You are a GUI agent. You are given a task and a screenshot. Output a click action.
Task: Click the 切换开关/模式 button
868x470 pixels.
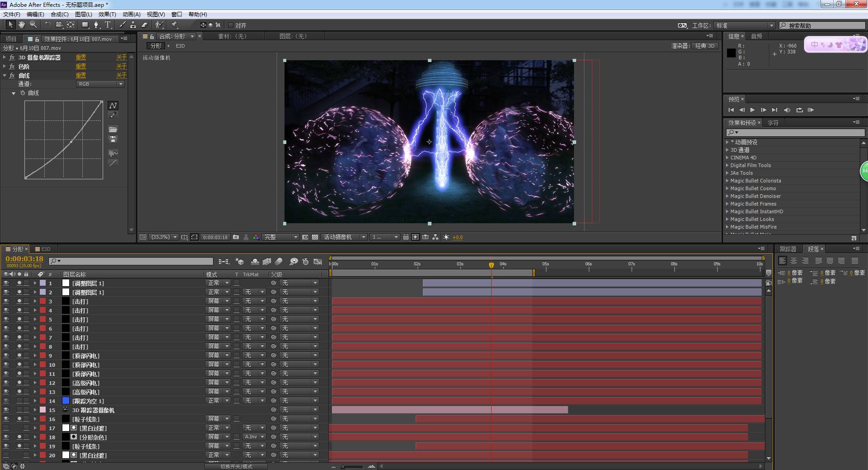pos(236,466)
